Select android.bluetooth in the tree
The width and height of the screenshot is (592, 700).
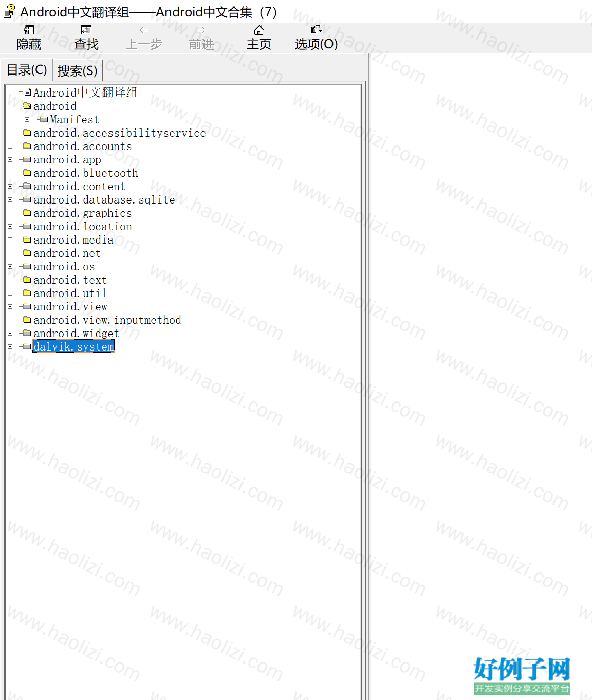click(86, 173)
